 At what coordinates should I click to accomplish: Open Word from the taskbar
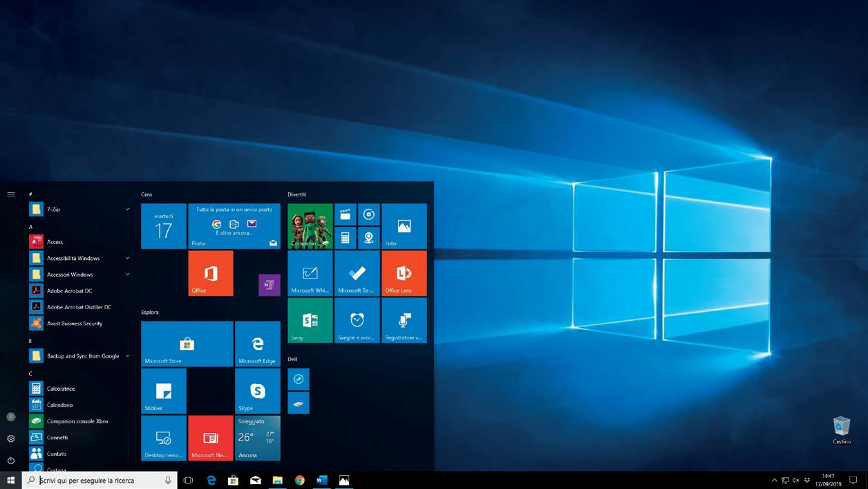tap(321, 480)
